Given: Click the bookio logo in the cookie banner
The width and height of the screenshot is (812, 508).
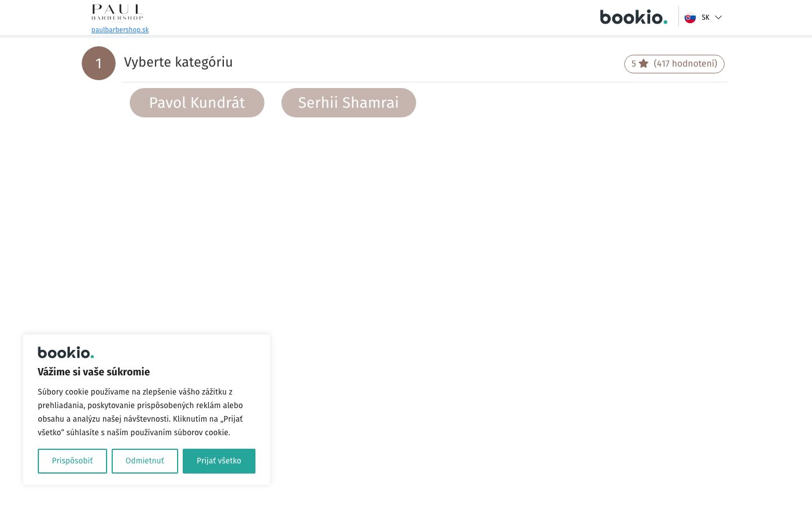Looking at the screenshot, I should tap(65, 353).
